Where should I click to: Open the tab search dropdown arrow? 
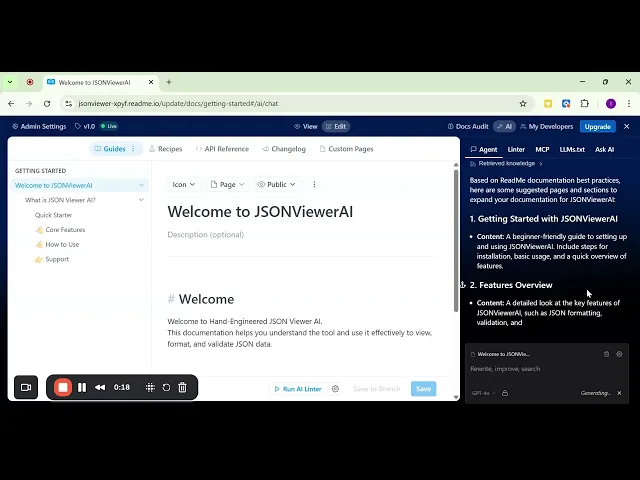point(10,82)
